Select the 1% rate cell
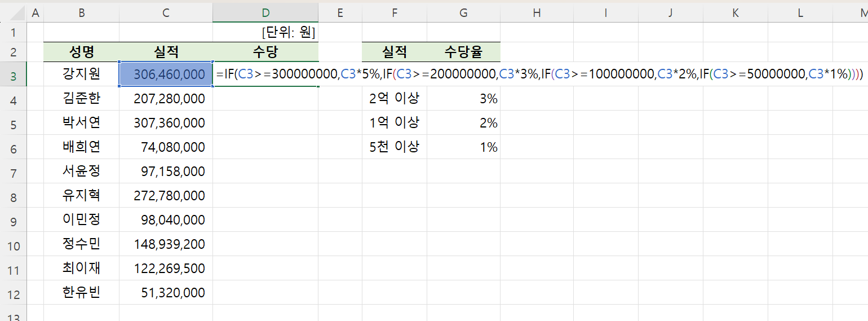868x321 pixels. 463,147
